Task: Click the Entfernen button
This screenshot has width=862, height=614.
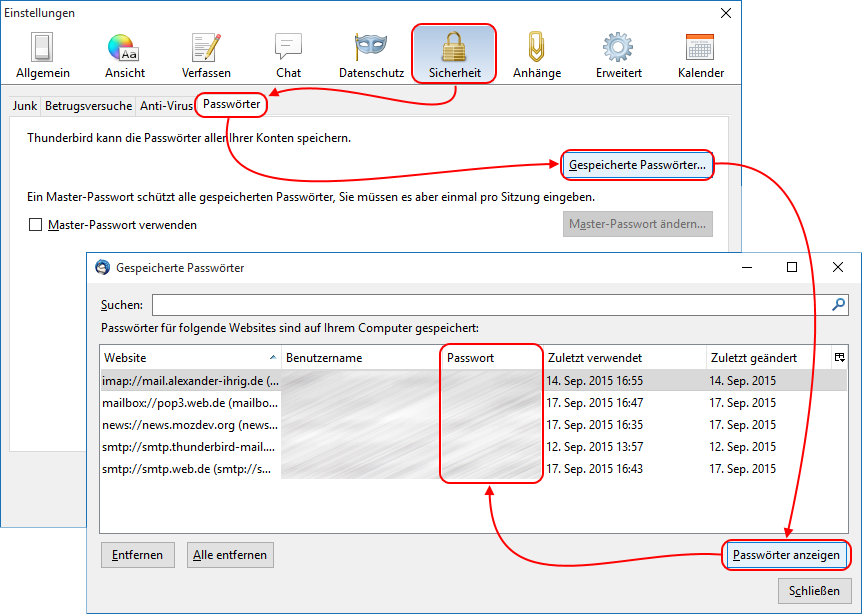Action: [x=137, y=555]
